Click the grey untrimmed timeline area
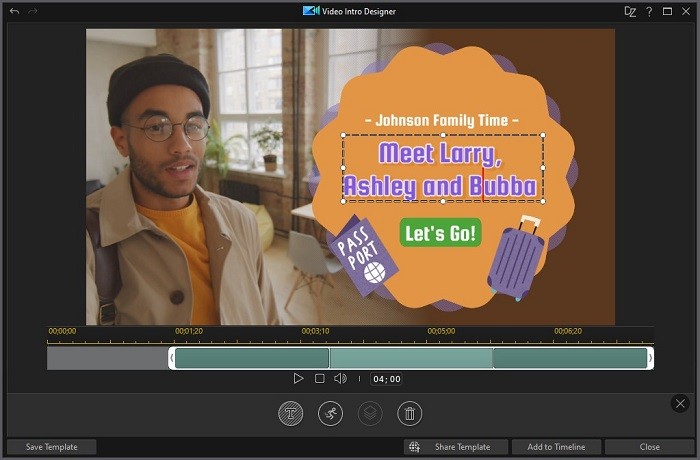 (108, 358)
